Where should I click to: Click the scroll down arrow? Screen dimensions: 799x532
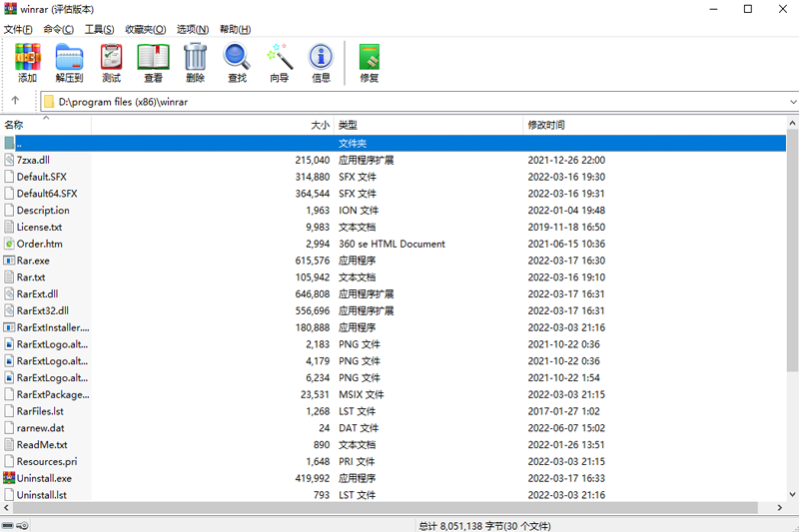click(x=792, y=494)
